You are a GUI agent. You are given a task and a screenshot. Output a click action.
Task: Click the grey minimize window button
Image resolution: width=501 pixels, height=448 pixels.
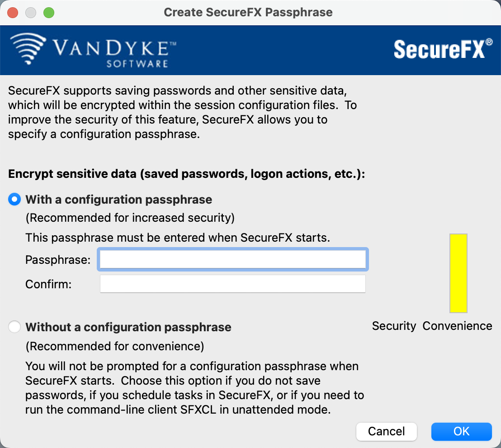coord(31,13)
